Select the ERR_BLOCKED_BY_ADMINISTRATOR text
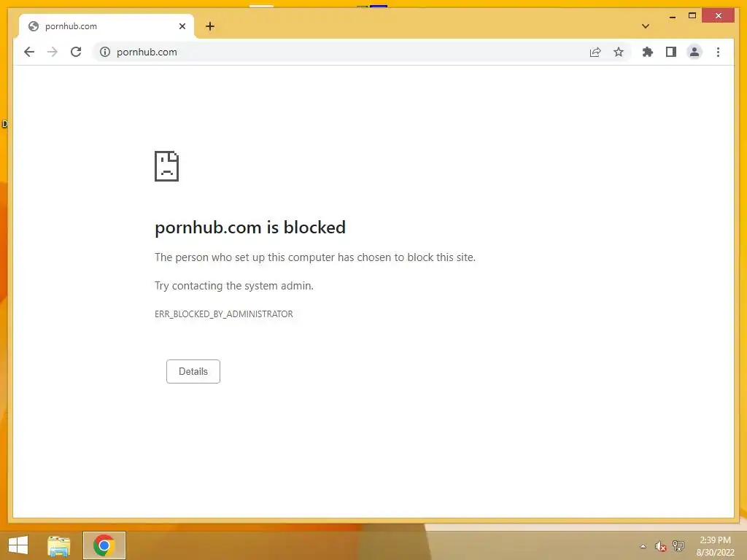Image resolution: width=747 pixels, height=560 pixels. click(223, 314)
